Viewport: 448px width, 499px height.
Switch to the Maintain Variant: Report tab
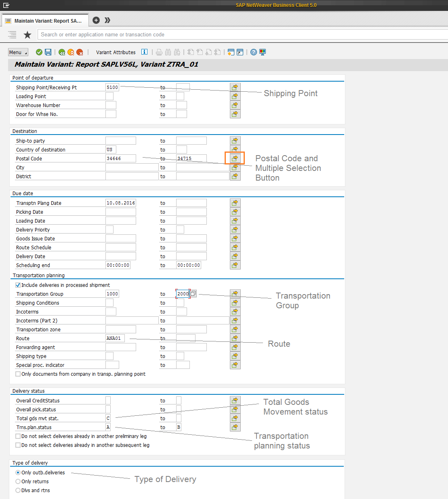click(x=44, y=21)
